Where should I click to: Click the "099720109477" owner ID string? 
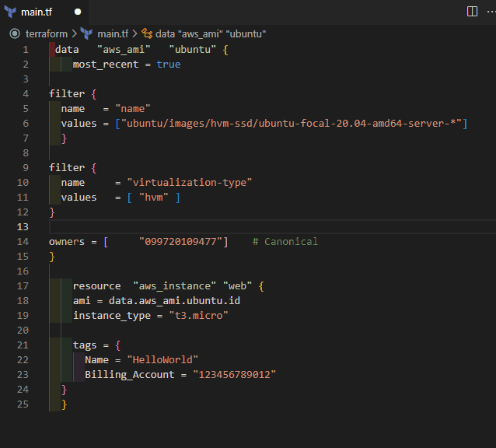[180, 242]
